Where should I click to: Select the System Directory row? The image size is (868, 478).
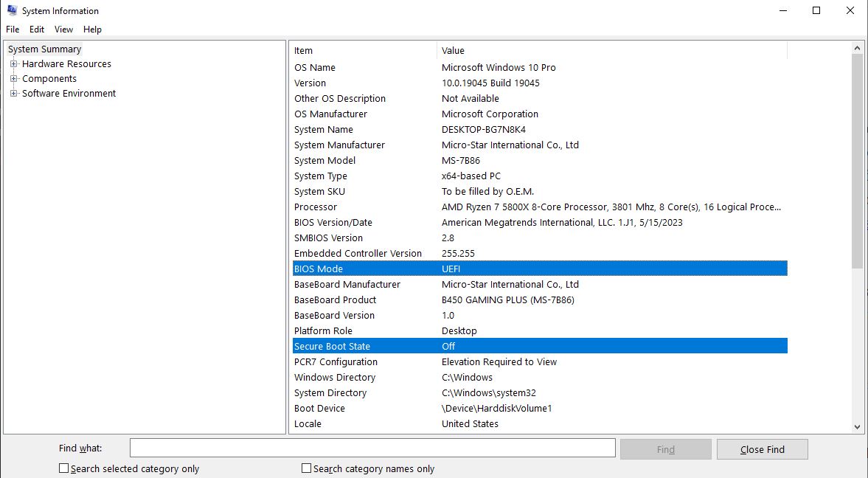(x=540, y=393)
